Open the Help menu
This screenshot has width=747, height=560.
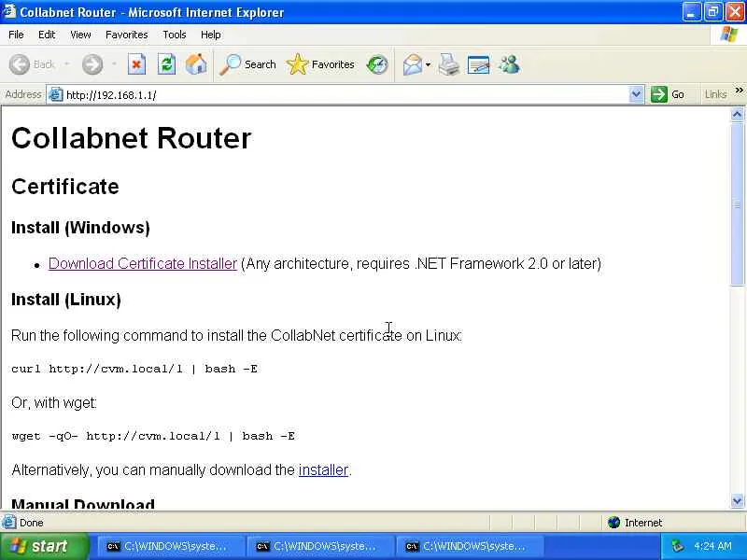coord(211,35)
